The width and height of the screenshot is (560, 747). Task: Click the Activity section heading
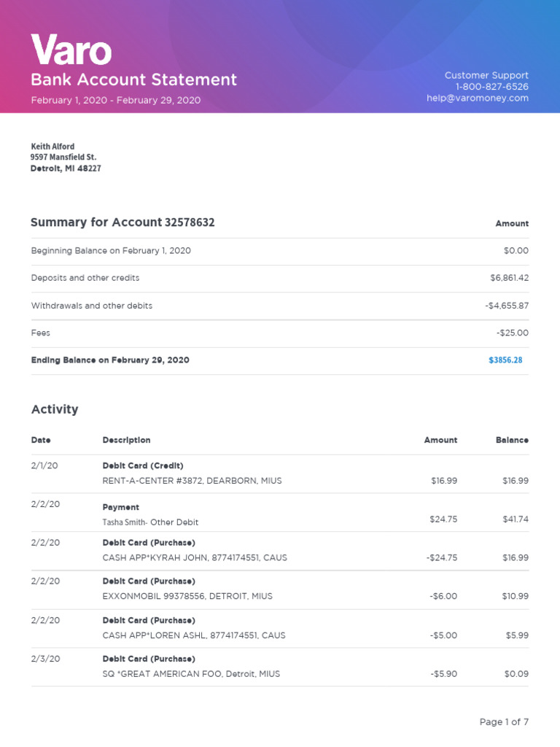tap(55, 409)
